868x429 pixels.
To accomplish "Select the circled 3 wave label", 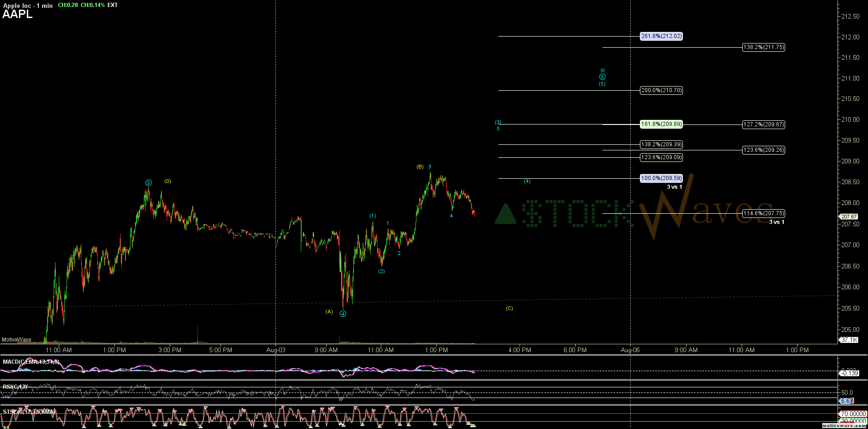I will [x=149, y=183].
